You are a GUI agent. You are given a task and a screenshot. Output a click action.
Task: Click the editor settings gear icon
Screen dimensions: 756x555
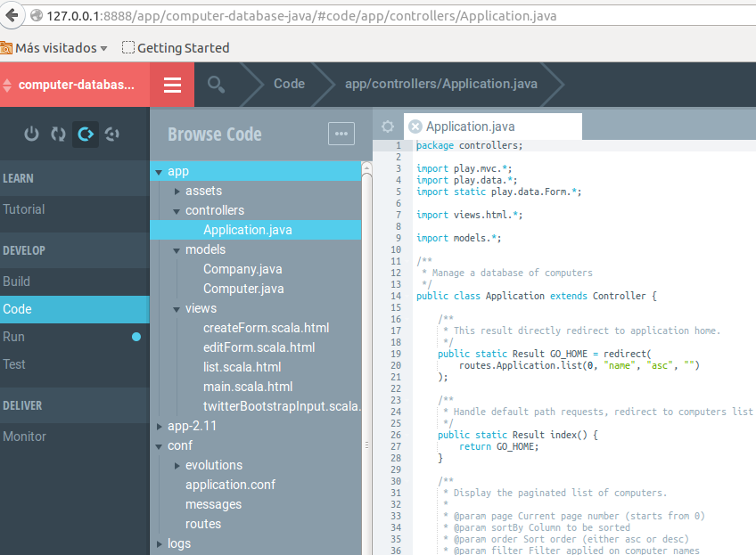coord(388,127)
